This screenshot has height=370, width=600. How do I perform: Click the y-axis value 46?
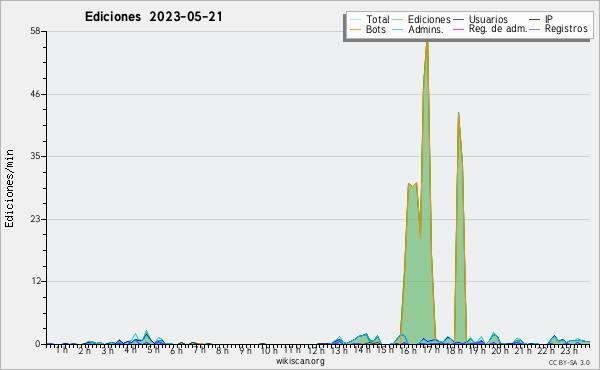click(36, 94)
